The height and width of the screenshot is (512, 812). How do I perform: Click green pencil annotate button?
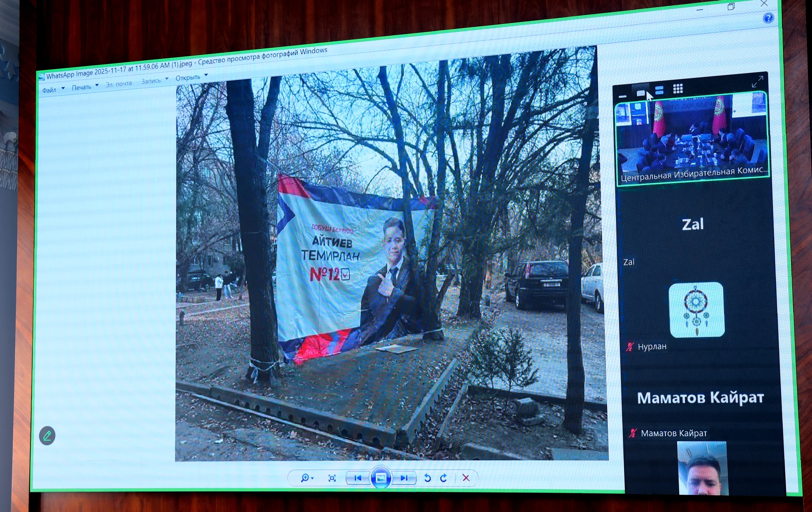tap(47, 436)
